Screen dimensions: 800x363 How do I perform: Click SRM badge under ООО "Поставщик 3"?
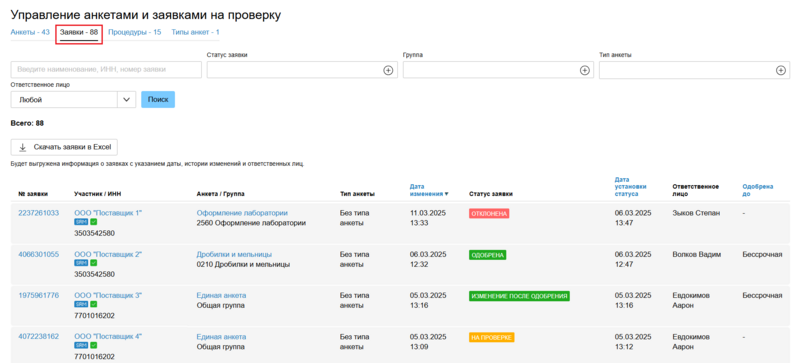click(x=81, y=304)
